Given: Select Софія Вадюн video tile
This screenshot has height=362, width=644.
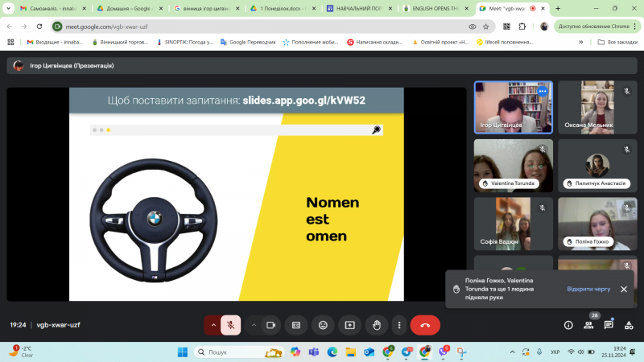Looking at the screenshot, I should click(x=514, y=224).
